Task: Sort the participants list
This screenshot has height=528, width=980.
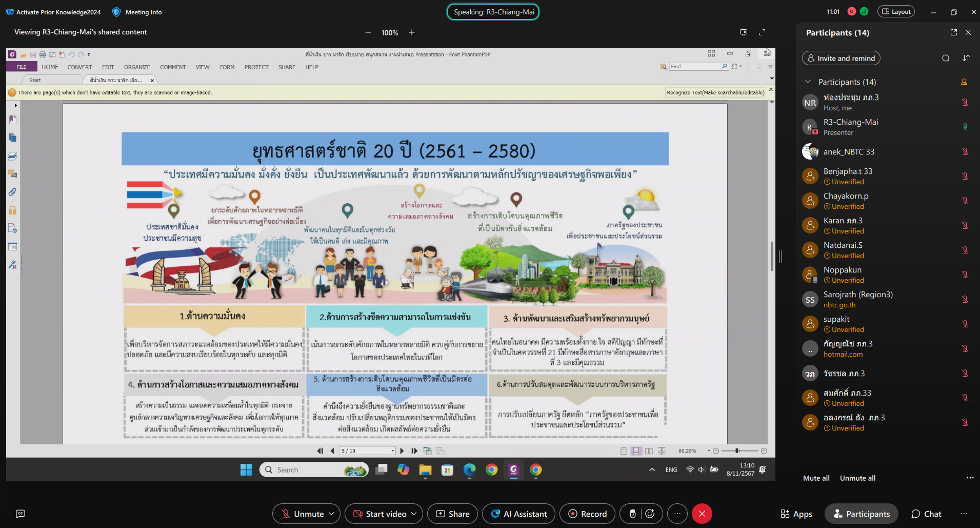Action: click(x=966, y=58)
